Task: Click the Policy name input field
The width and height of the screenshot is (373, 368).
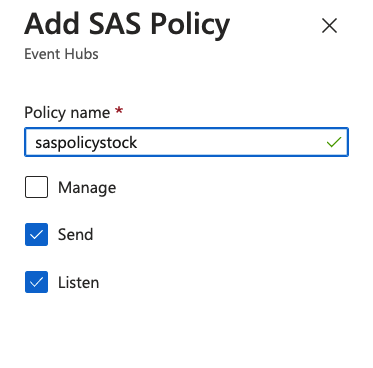Action: 187,142
